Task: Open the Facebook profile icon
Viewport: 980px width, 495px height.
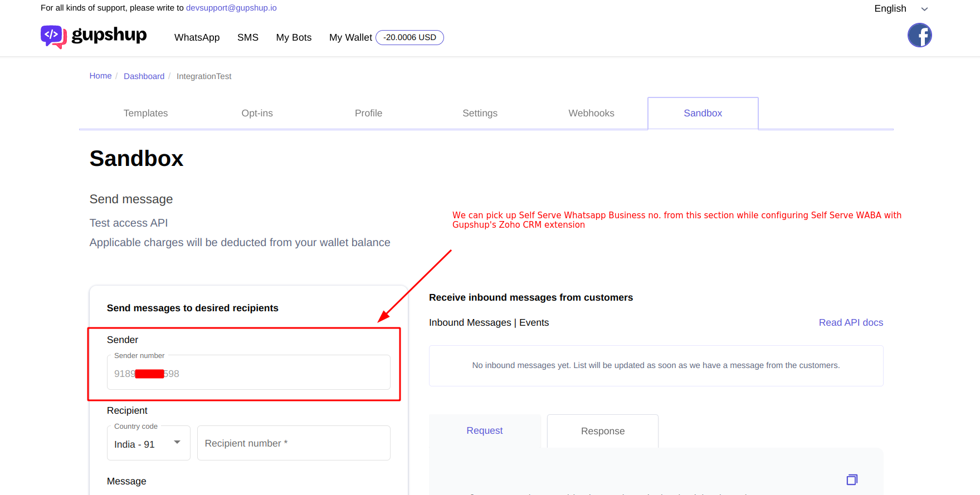Action: click(x=919, y=35)
